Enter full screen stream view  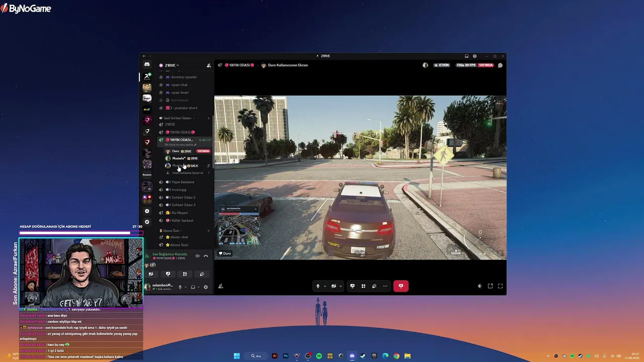[x=500, y=286]
